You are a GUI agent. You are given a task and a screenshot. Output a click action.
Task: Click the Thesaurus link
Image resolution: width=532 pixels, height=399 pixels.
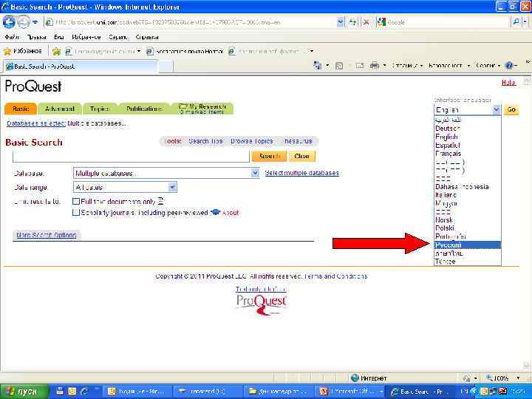(298, 141)
